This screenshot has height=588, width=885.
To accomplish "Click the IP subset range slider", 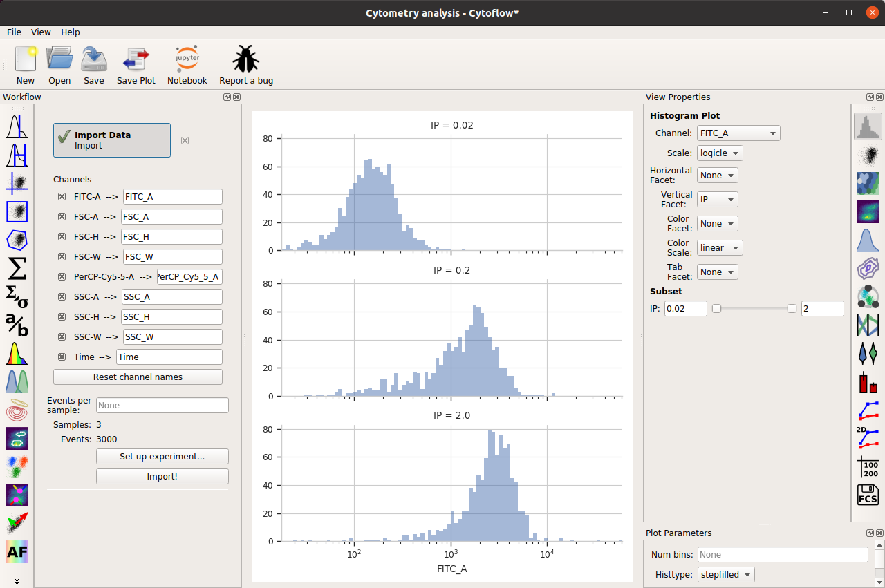I will point(754,309).
